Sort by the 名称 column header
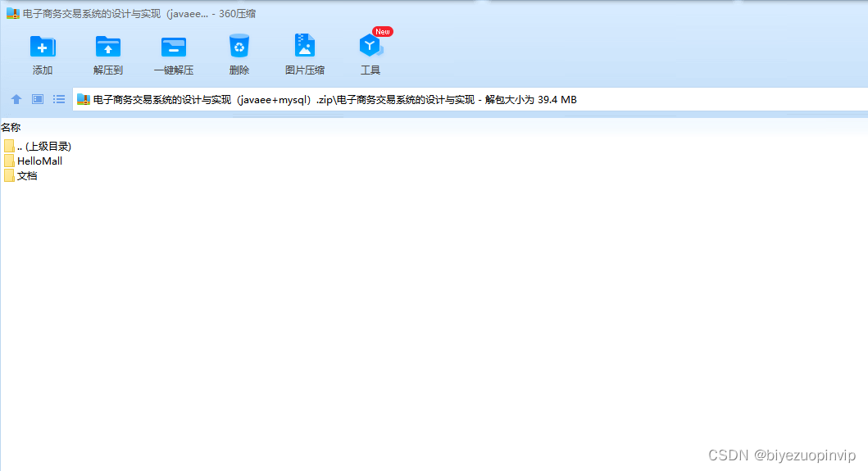This screenshot has width=868, height=471. (11, 127)
